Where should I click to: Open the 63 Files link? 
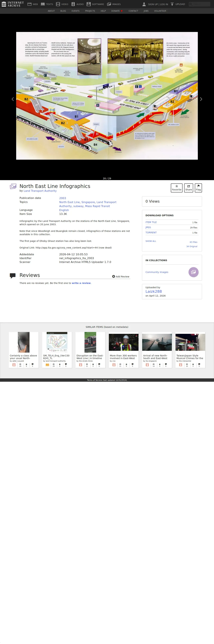(x=193, y=242)
